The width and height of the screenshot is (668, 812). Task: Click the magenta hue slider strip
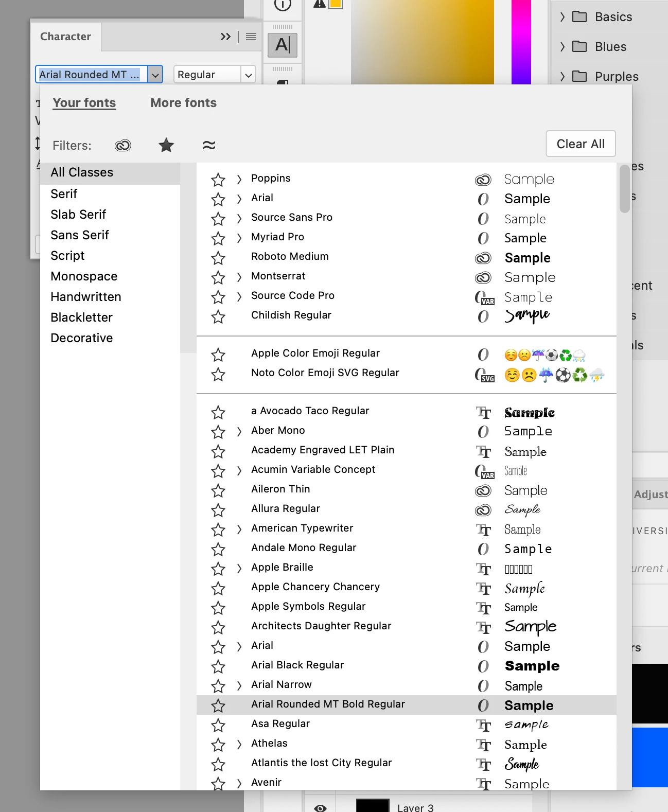521,41
